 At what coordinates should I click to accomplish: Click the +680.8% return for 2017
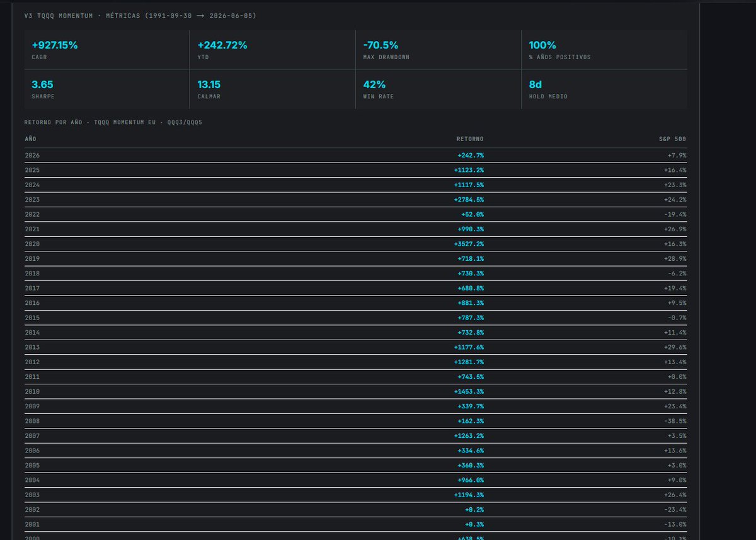(x=471, y=289)
